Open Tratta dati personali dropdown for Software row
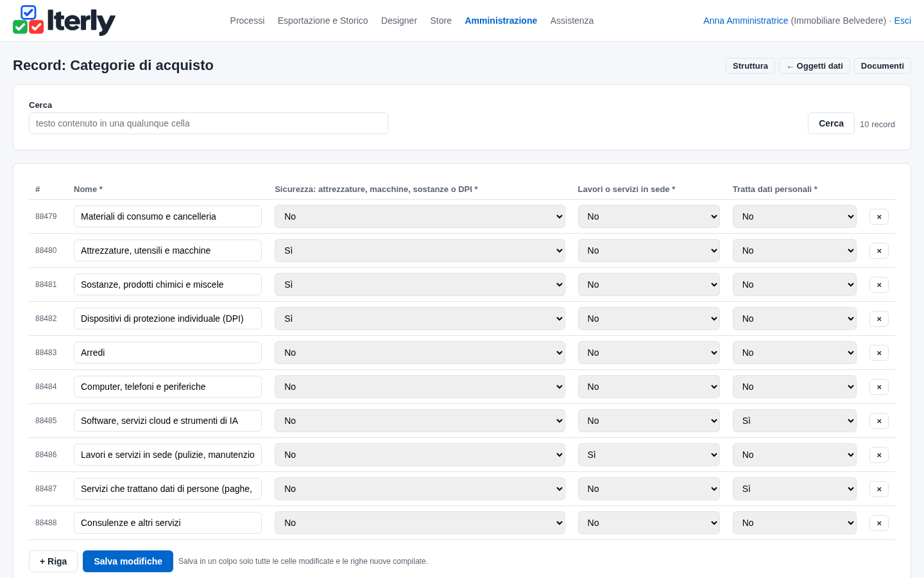The height and width of the screenshot is (578, 924). (794, 421)
